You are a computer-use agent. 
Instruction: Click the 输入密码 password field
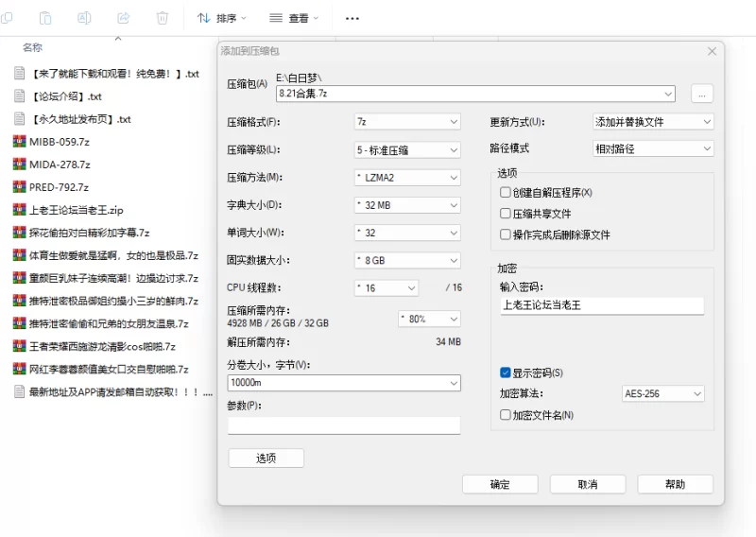(x=602, y=305)
